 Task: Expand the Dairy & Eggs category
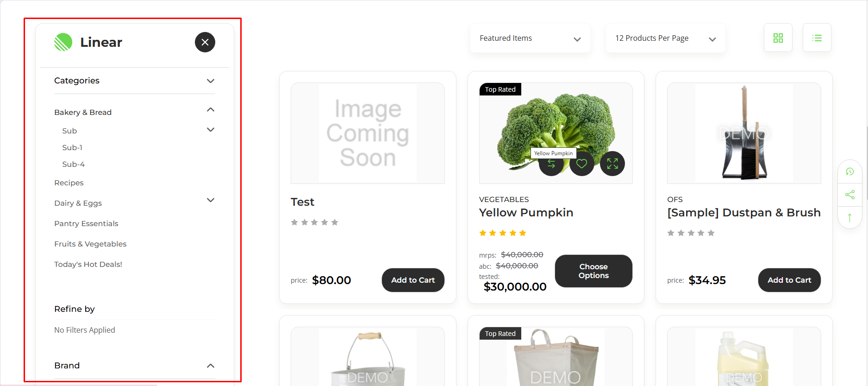[211, 200]
